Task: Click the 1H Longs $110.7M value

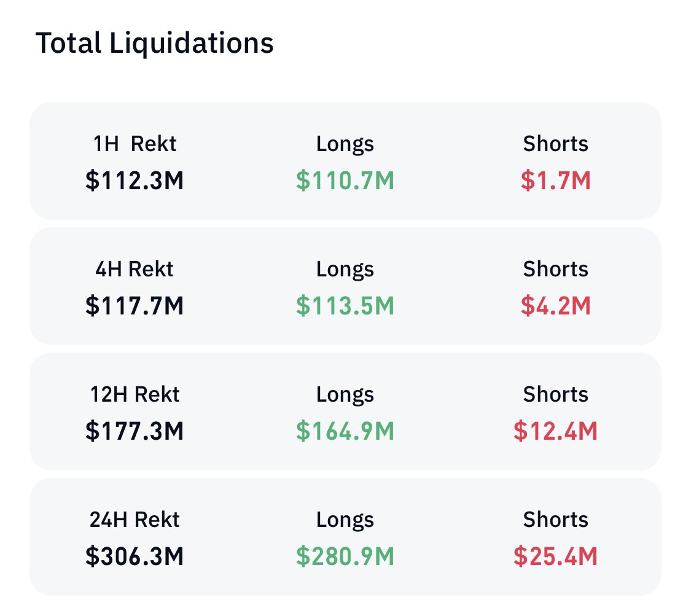Action: pos(345,180)
